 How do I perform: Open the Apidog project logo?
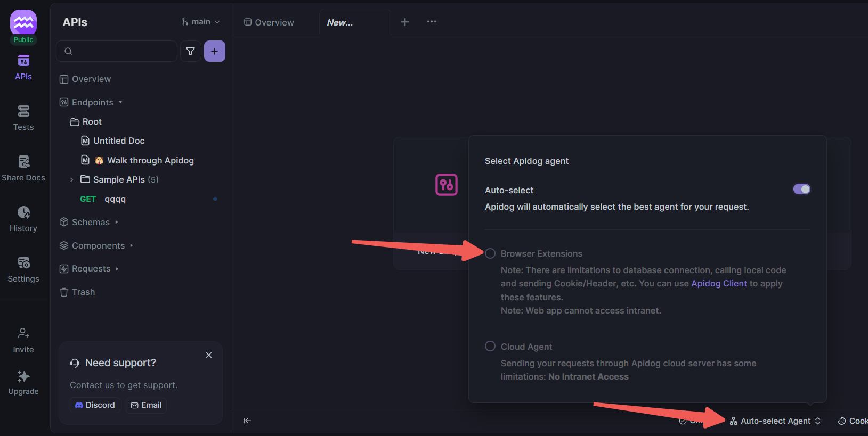(x=23, y=23)
